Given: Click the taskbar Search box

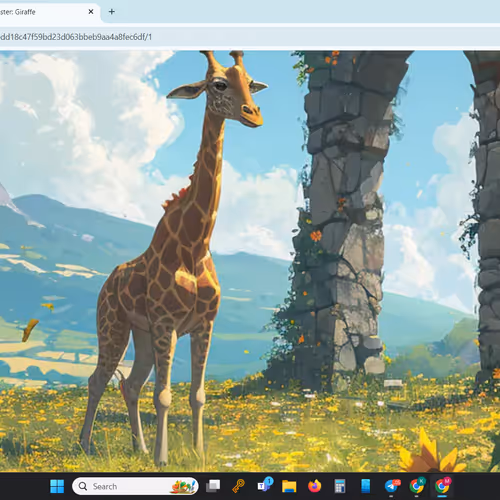Looking at the screenshot, I should pos(135,486).
